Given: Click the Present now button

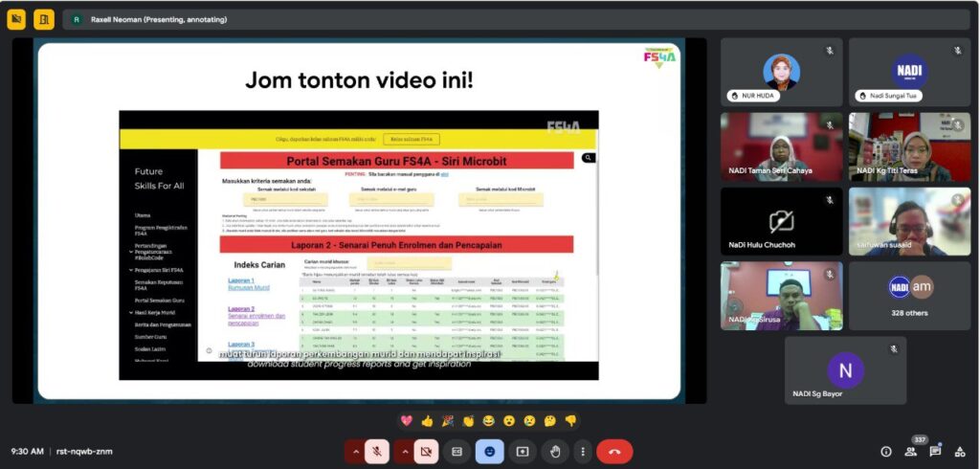Looking at the screenshot, I should tap(523, 451).
